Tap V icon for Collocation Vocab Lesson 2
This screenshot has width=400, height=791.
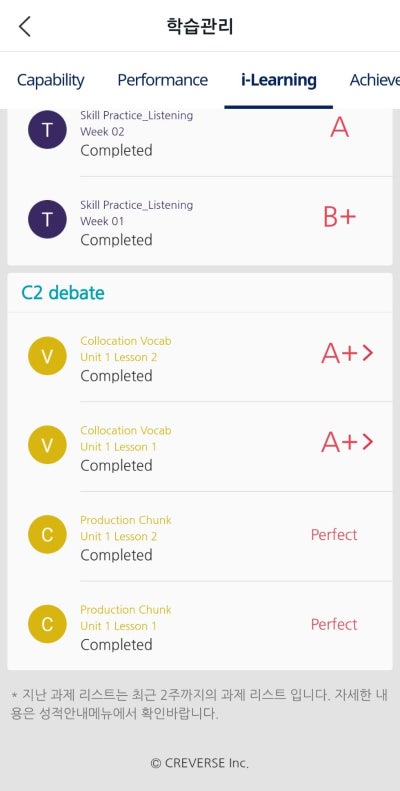[47, 356]
